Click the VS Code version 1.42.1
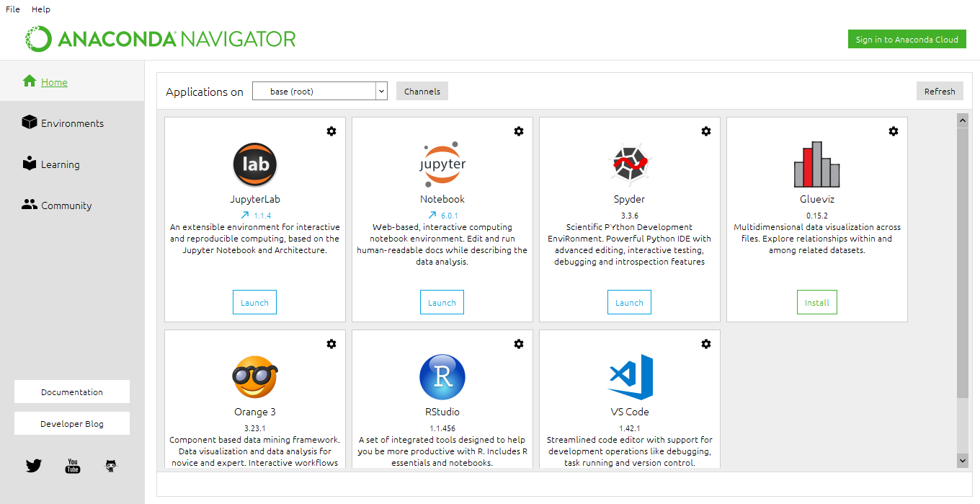Viewport: 980px width, 504px height. click(x=630, y=428)
